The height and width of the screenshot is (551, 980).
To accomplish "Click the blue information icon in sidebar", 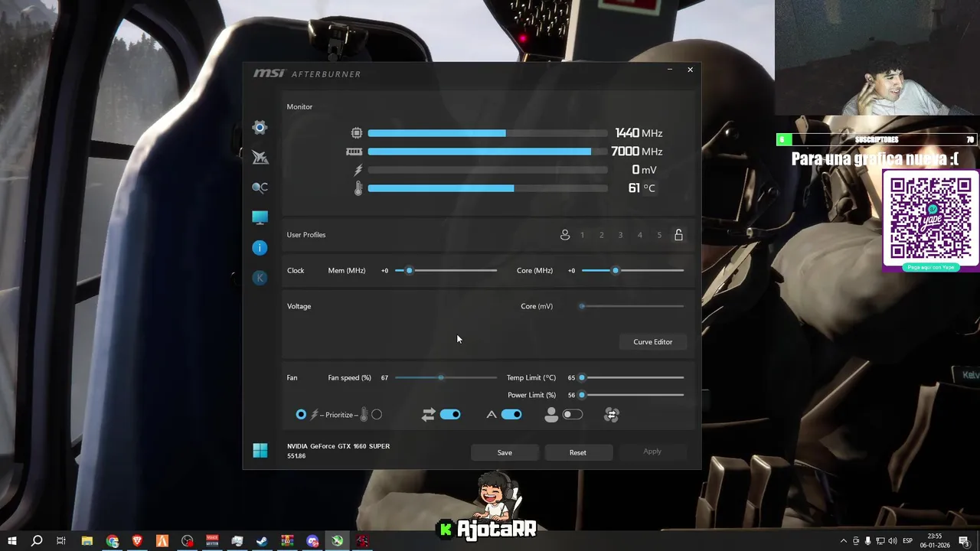I will tap(260, 248).
